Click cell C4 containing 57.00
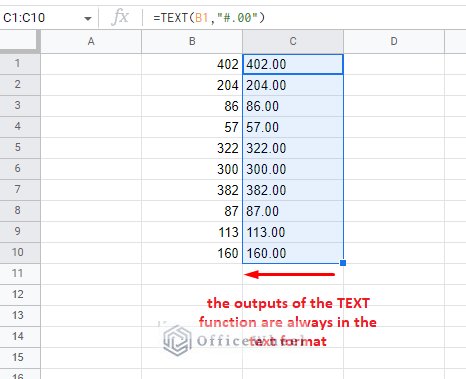Image resolution: width=466 pixels, height=379 pixels. [x=293, y=127]
